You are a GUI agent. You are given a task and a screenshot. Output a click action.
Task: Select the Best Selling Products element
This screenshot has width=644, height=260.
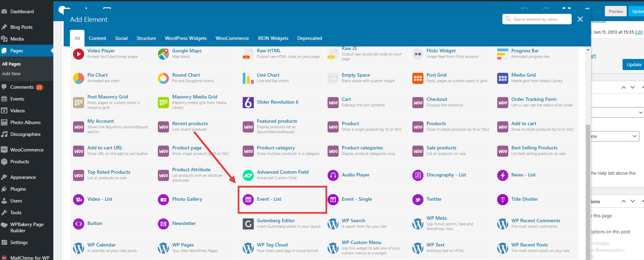point(536,151)
